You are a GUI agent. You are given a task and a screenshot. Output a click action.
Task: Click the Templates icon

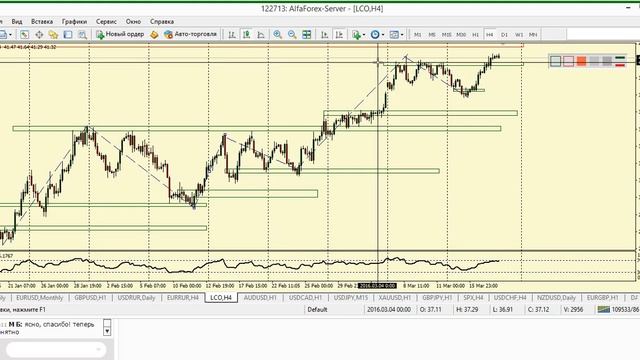tap(394, 35)
